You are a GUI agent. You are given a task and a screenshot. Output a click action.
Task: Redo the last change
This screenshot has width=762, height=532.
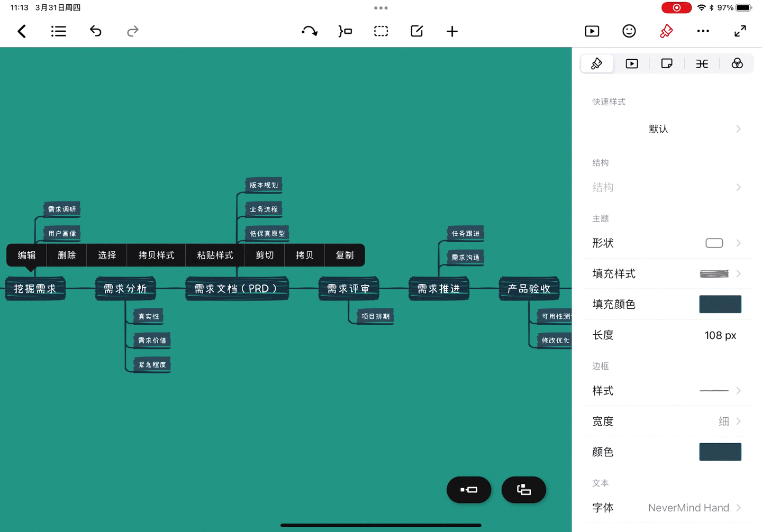[132, 31]
